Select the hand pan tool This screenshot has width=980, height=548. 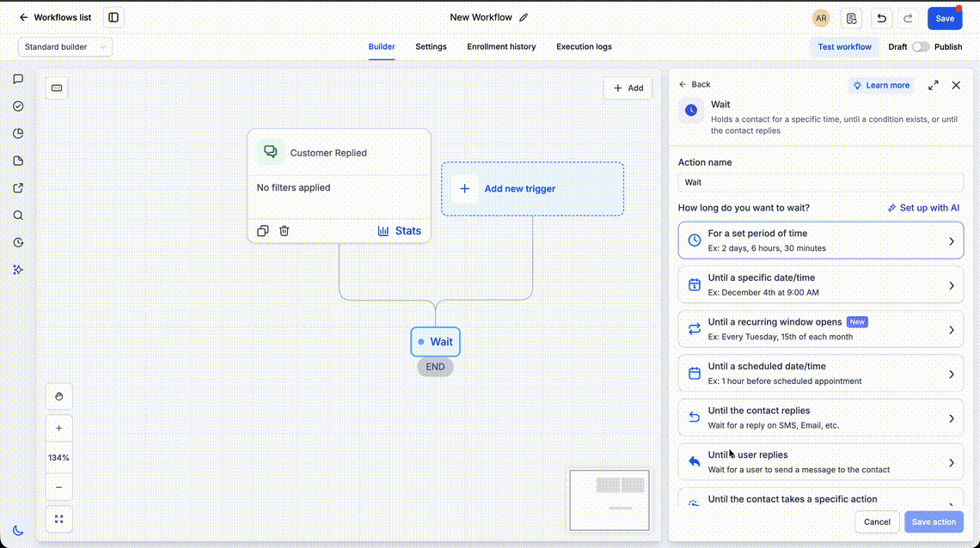58,396
